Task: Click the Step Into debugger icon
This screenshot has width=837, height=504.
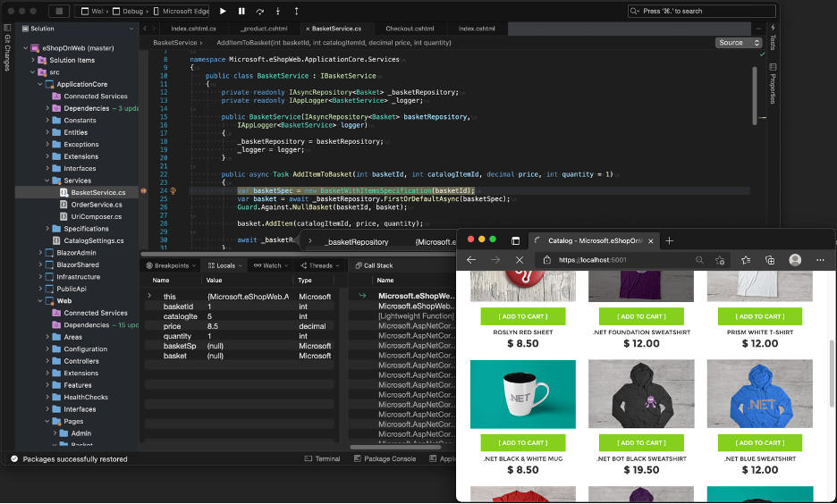Action: [278, 11]
